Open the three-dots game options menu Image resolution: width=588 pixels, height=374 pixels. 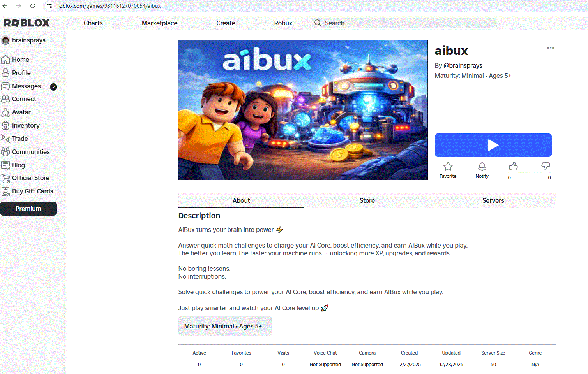click(x=551, y=48)
